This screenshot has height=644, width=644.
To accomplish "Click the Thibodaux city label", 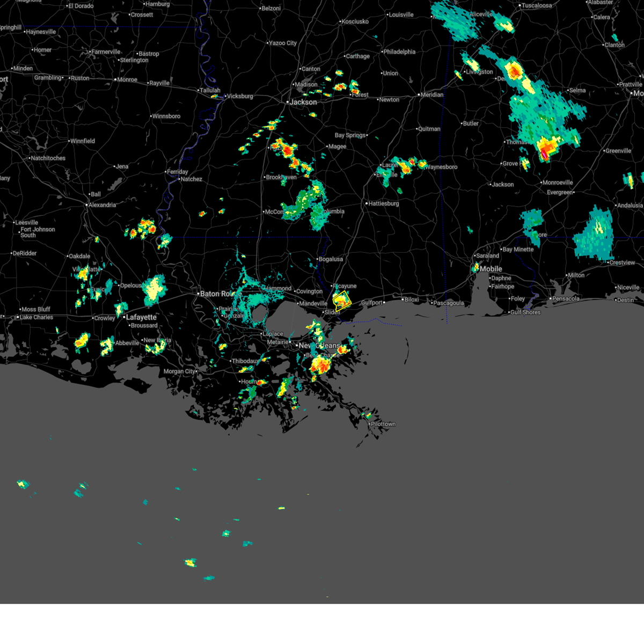I will 245,361.
